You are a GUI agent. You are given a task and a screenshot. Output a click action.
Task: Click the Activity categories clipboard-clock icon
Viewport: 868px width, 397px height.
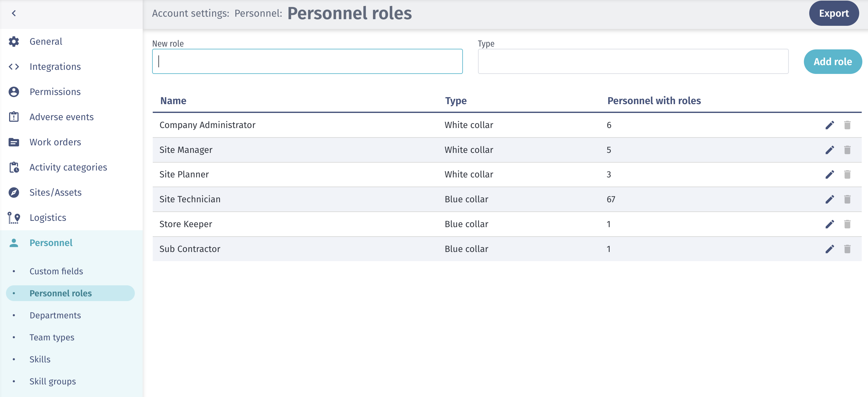tap(14, 167)
